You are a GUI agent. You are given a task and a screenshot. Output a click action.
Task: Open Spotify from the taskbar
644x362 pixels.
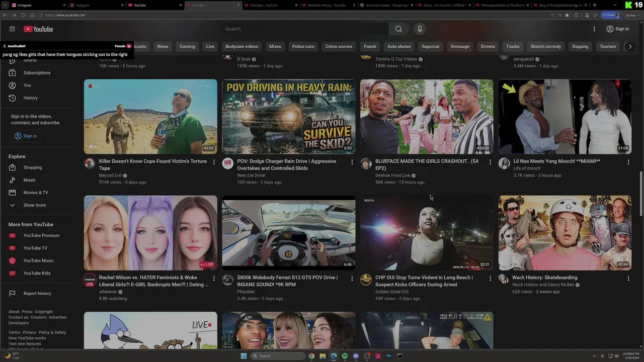pyautogui.click(x=345, y=356)
